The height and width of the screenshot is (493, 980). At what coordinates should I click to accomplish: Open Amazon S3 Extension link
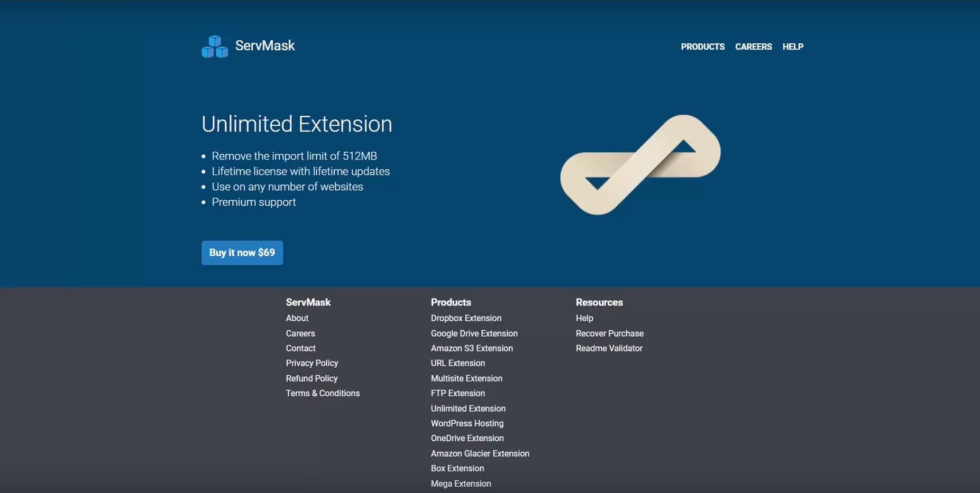pos(472,348)
